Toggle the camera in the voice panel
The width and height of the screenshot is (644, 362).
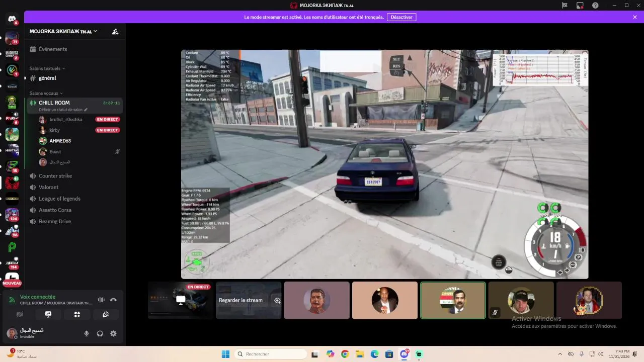20,314
